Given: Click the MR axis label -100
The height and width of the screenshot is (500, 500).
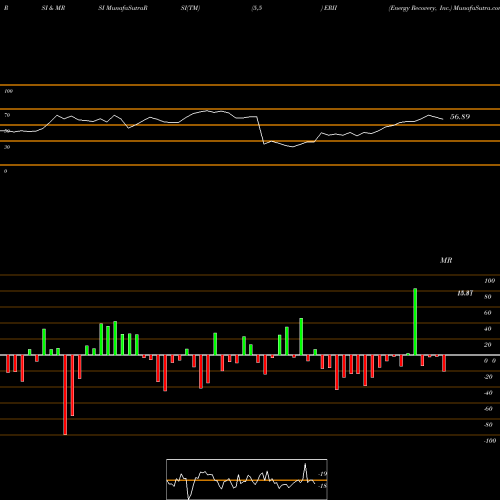Looking at the screenshot, I should point(490,441).
